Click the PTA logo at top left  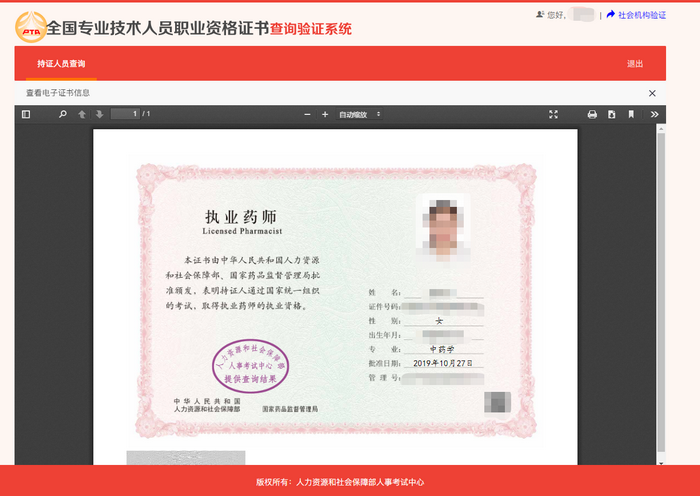[30, 27]
